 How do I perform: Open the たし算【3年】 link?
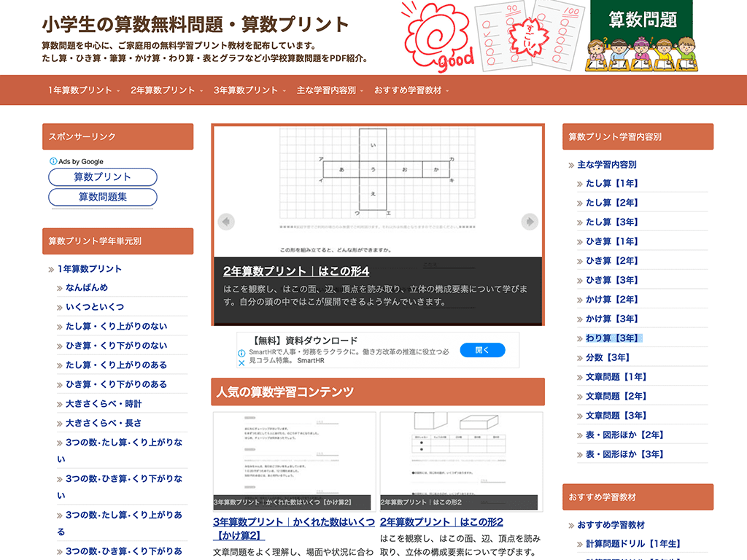point(612,222)
